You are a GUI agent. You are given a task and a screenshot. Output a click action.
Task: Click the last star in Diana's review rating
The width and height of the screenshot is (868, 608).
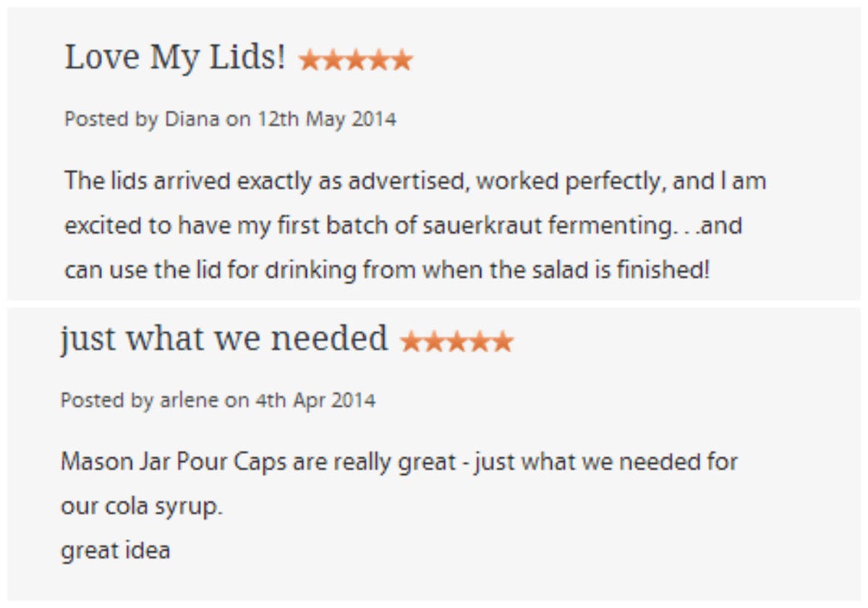pos(401,60)
